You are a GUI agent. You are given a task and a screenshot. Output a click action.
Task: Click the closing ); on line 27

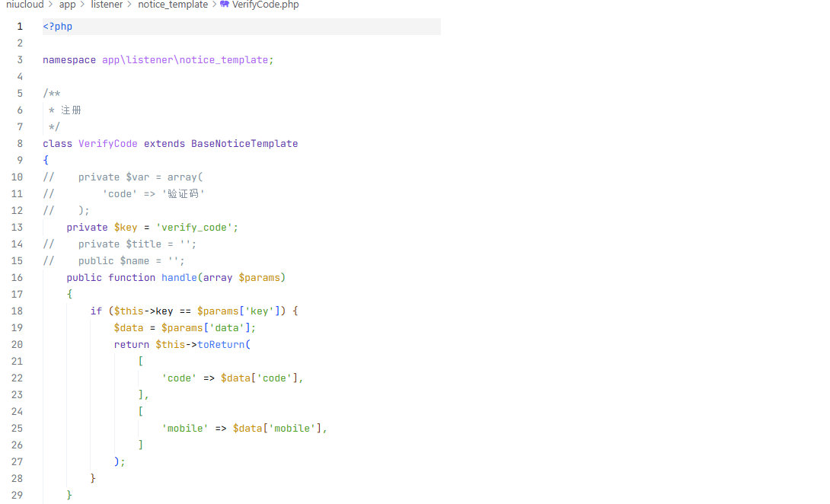pos(120,461)
